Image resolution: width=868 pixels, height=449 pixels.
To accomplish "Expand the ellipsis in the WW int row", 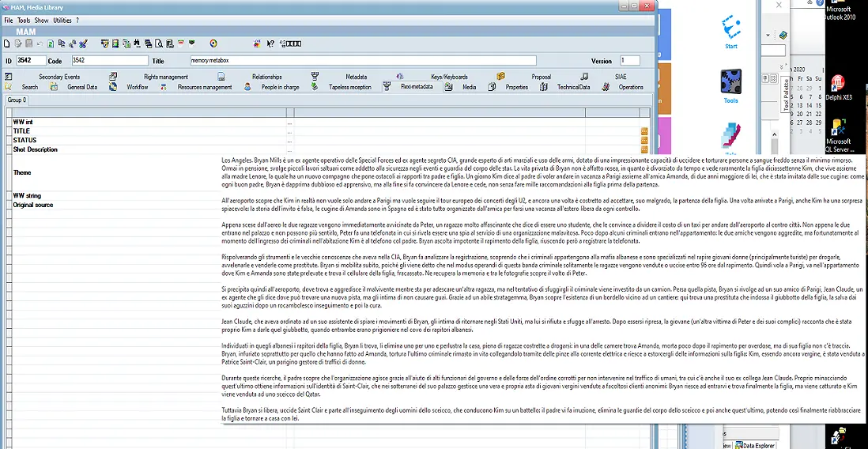I will [289, 123].
